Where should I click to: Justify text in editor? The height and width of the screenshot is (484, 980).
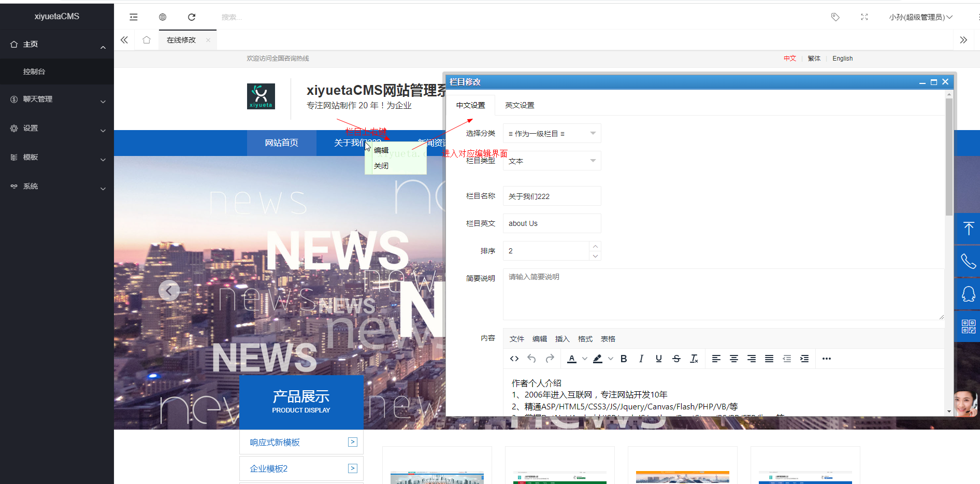pos(769,359)
